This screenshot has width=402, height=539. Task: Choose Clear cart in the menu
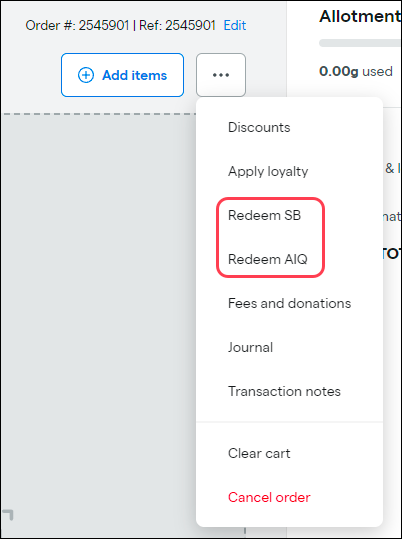pyautogui.click(x=259, y=453)
